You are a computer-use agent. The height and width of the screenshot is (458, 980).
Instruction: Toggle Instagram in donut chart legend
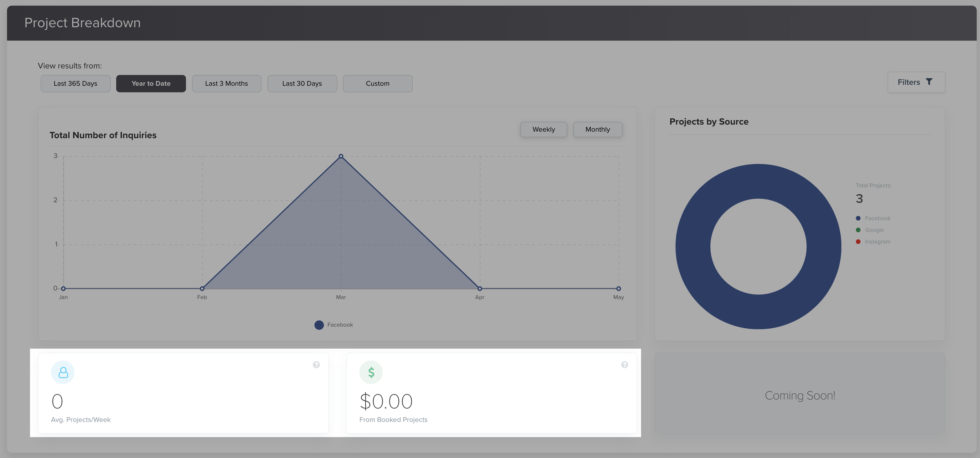tap(873, 242)
